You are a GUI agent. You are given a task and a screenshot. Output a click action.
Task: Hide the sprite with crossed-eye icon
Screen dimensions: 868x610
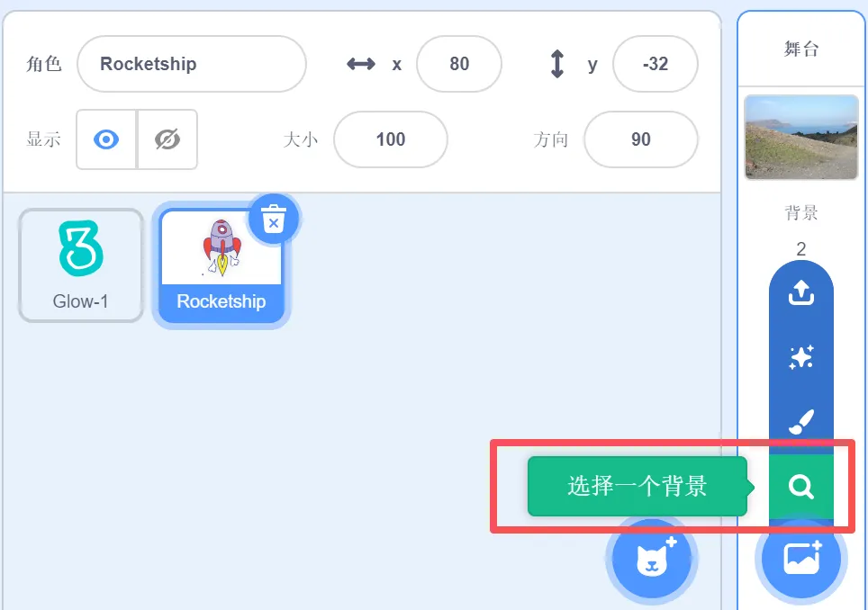click(x=167, y=139)
